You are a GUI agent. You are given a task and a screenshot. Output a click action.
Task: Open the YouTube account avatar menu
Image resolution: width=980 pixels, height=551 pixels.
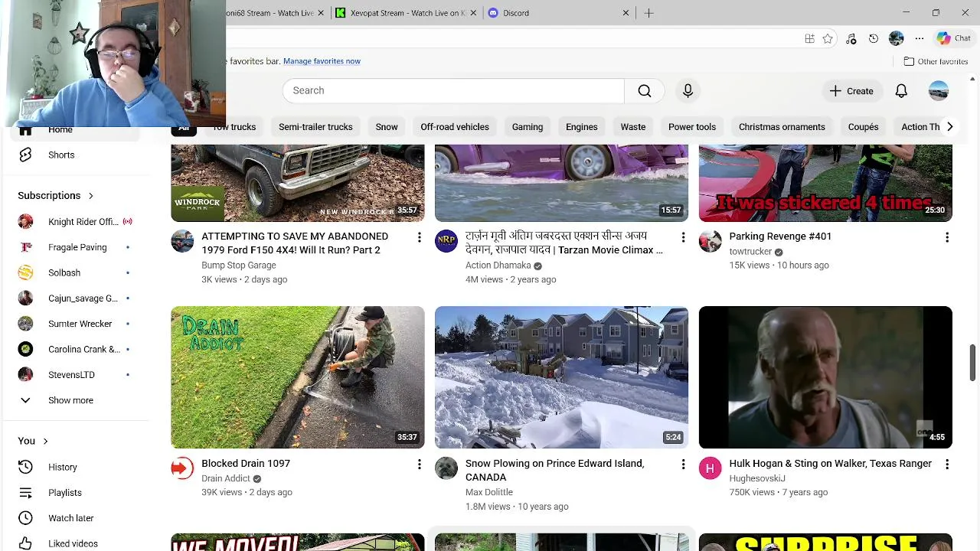939,90
